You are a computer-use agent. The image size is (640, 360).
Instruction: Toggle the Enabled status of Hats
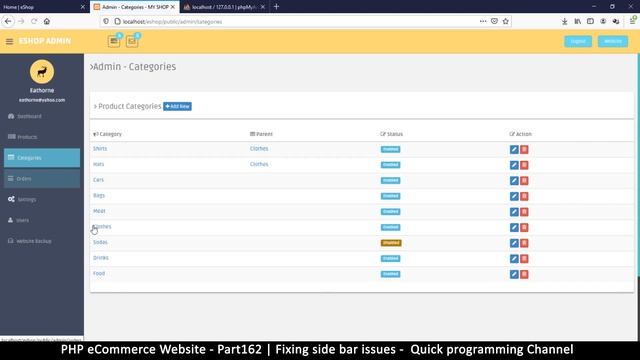[x=390, y=165]
